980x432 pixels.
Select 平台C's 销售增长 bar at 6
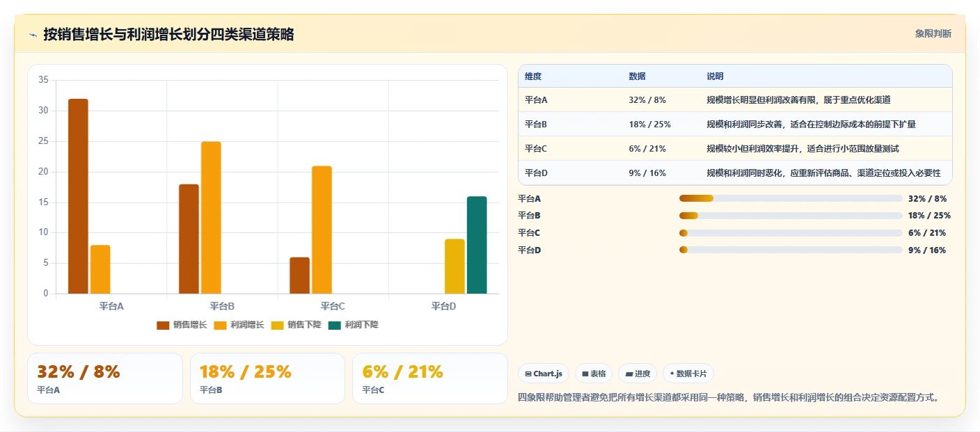(299, 275)
